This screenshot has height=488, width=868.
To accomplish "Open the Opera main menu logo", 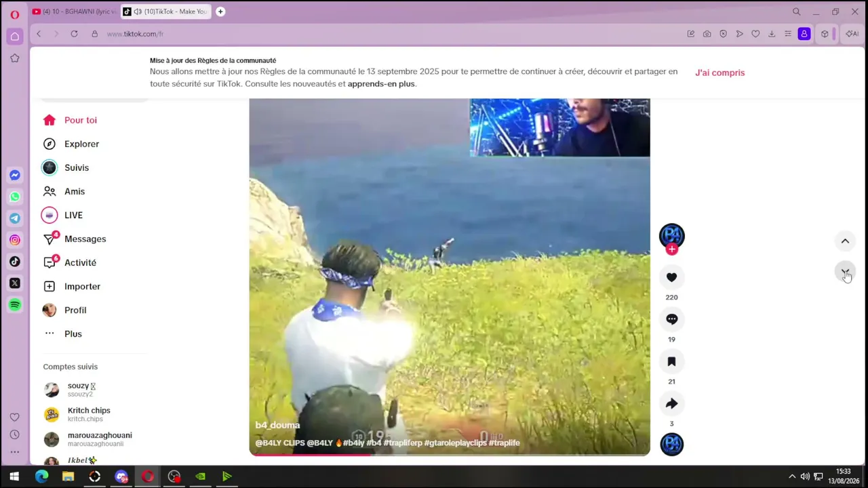I will [x=14, y=14].
